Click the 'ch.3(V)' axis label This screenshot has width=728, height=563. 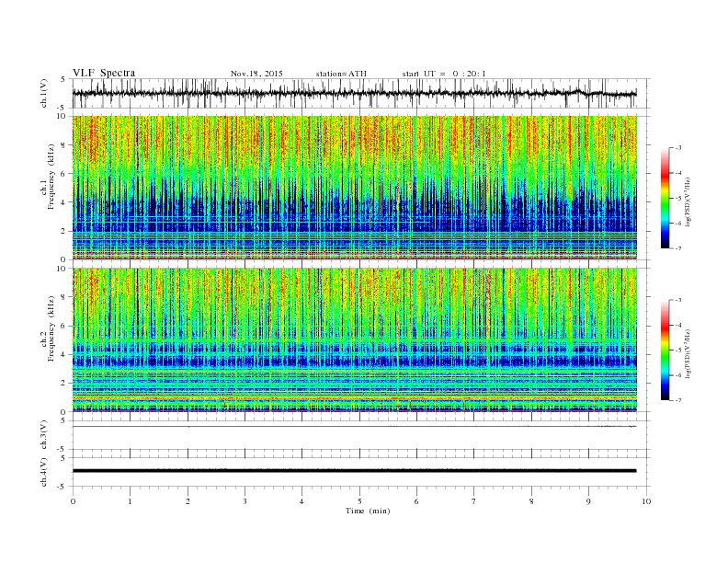(44, 435)
